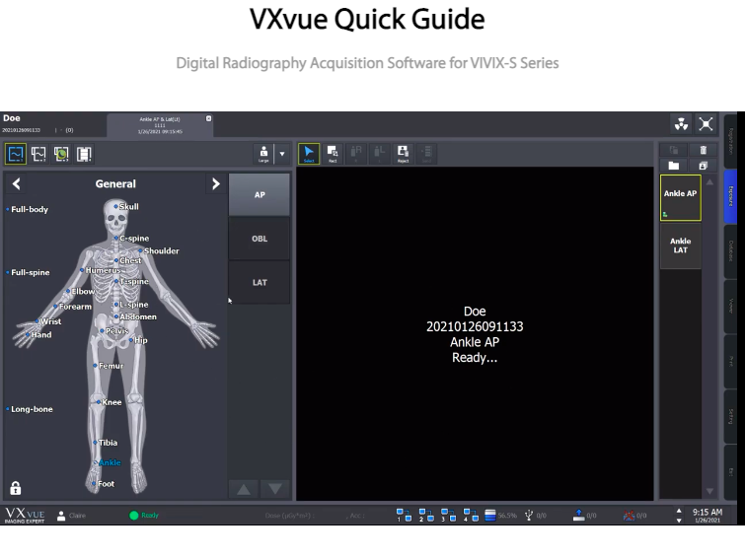The image size is (745, 560).
Task: Choose Wrist on the body map
Action: (x=48, y=321)
